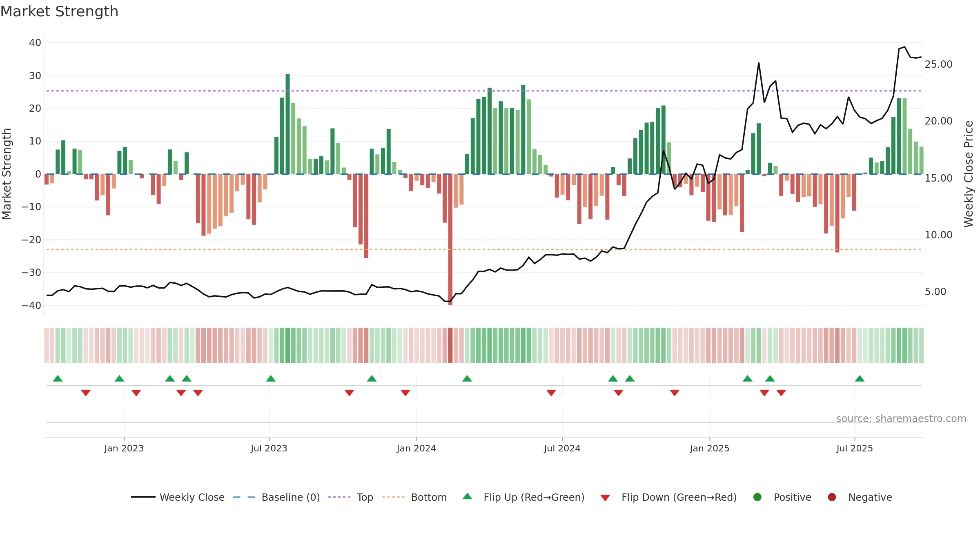Click the Weekly Close Price axis title
Viewport: 980px width, 551px height.
969,174
